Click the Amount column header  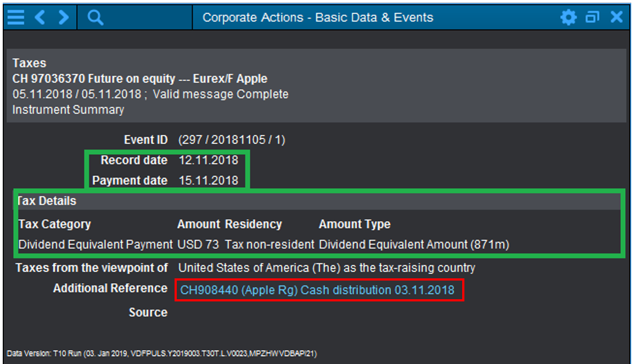[x=199, y=224]
